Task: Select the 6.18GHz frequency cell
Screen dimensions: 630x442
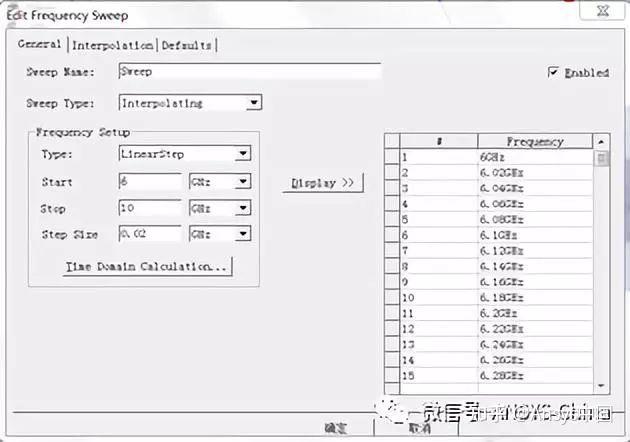Action: tap(535, 298)
